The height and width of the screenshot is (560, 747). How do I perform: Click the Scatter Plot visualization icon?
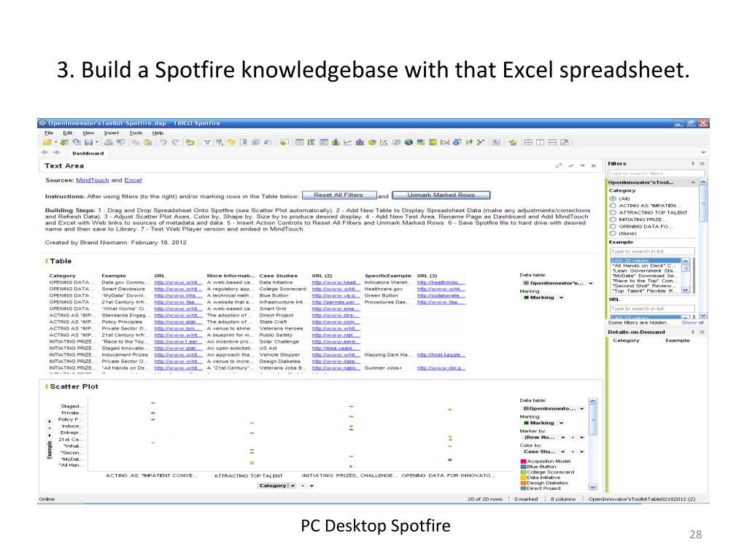pyautogui.click(x=384, y=142)
